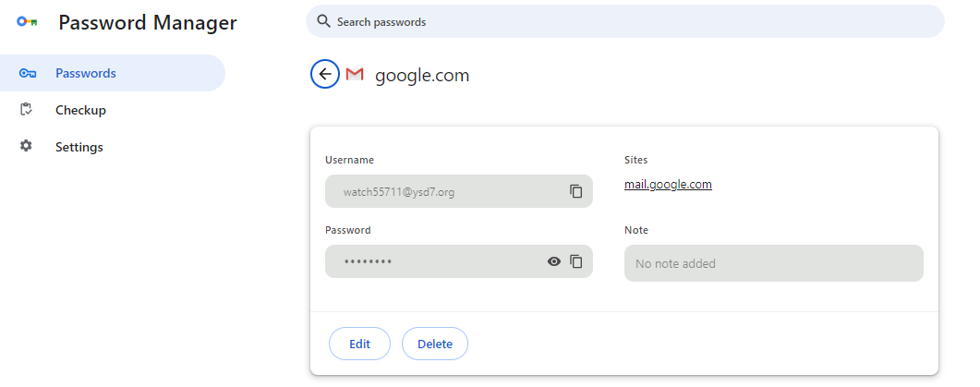Screen dimensions: 980x387
Task: Copy the username with its copy icon
Action: [x=575, y=191]
